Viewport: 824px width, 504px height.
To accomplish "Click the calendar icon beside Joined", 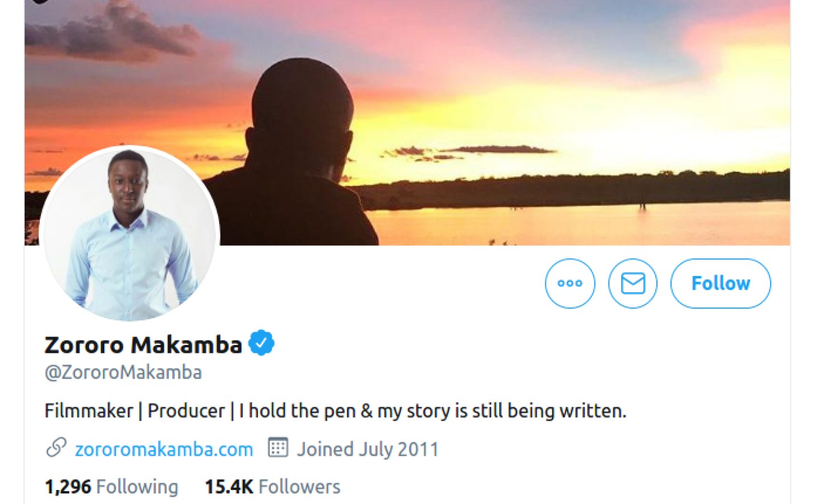I will point(278,448).
